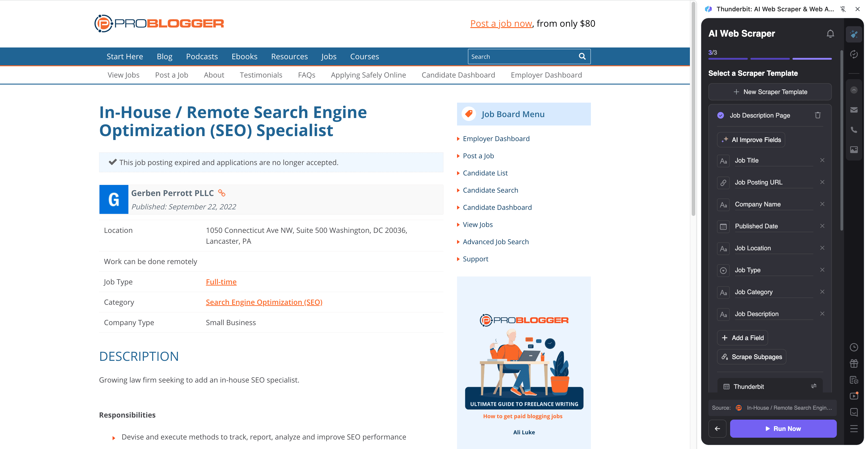Screen dimensions: 868x449
Task: Select the AI Web Scraper wand icon
Action: [x=854, y=34]
